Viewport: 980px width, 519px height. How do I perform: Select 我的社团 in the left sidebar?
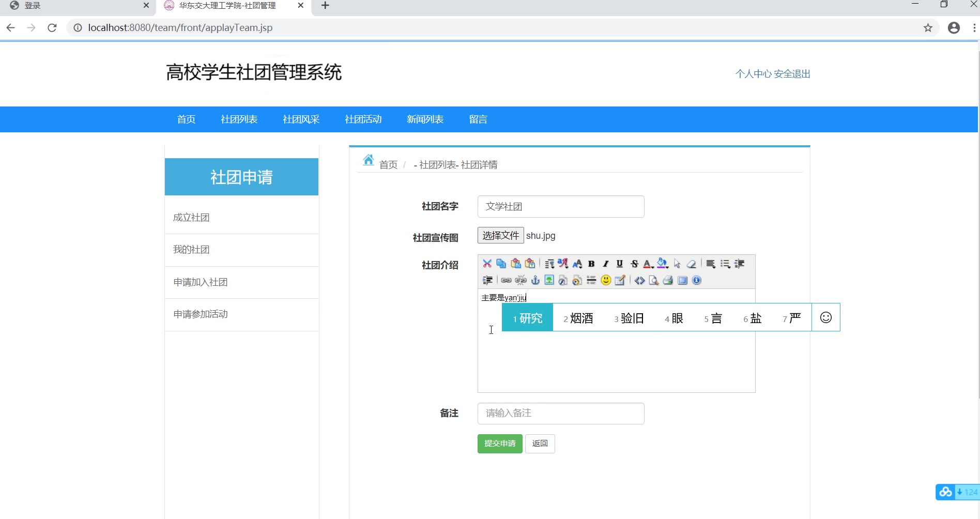[x=191, y=250]
